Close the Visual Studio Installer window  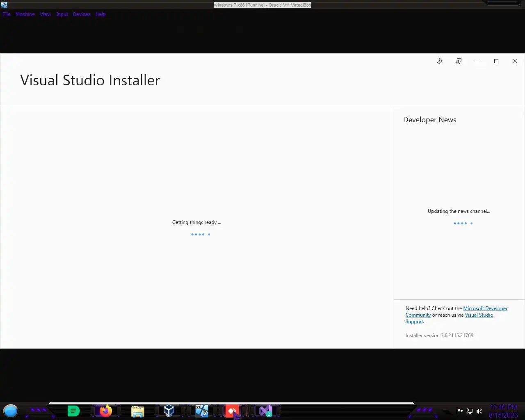tap(515, 61)
